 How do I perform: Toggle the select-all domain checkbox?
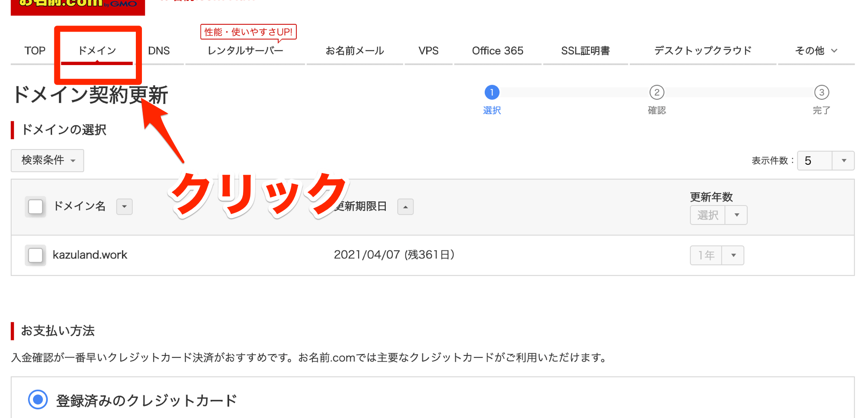tap(35, 207)
